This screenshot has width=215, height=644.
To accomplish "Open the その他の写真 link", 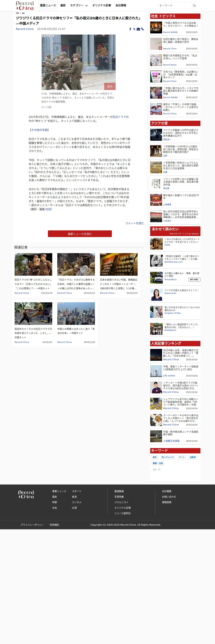I will tap(39, 130).
